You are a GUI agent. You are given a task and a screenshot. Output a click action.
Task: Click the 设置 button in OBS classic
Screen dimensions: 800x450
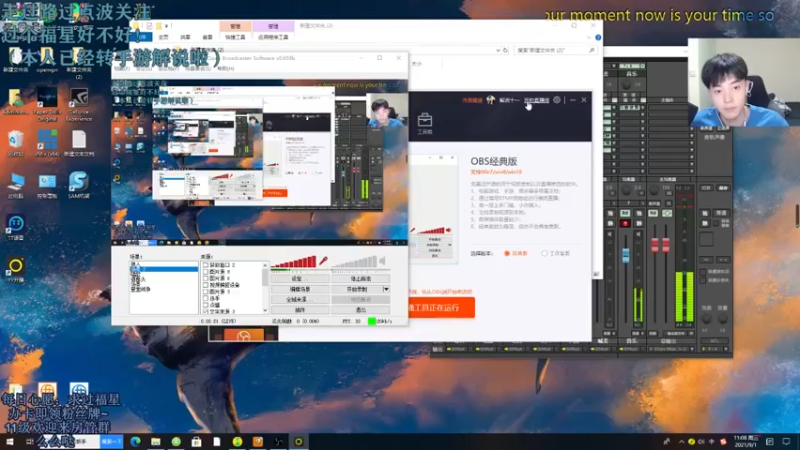click(x=300, y=279)
